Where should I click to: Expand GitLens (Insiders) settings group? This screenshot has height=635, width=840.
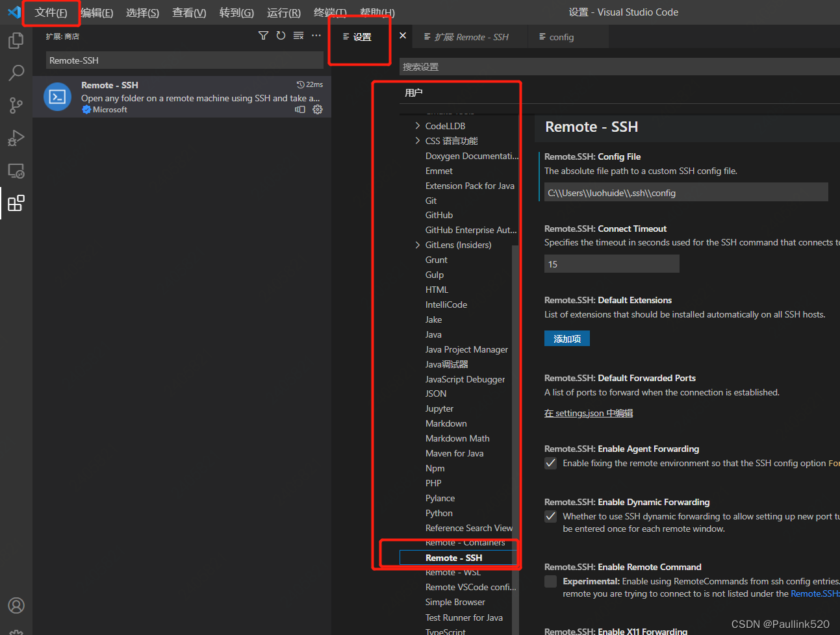coord(417,245)
